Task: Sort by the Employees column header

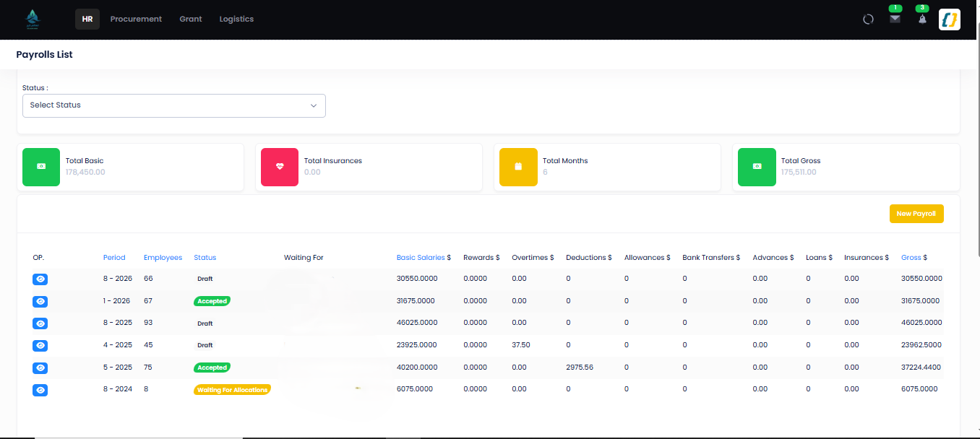Action: (163, 258)
